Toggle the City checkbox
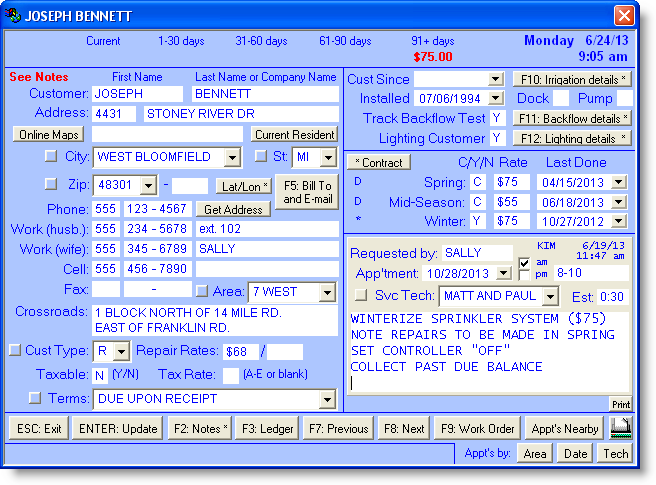Viewport: 656px width, 485px height. pyautogui.click(x=52, y=157)
